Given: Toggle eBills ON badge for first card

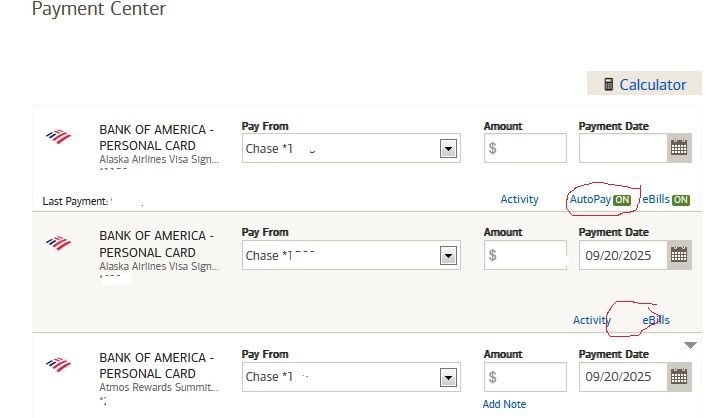Looking at the screenshot, I should pyautogui.click(x=680, y=200).
